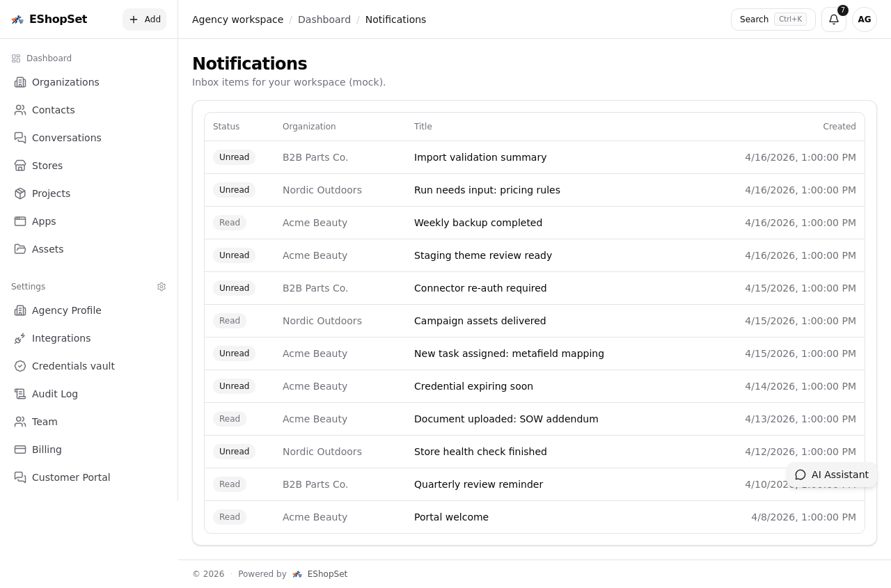This screenshot has height=588, width=891.
Task: Open the notifications bell icon
Action: pyautogui.click(x=834, y=19)
